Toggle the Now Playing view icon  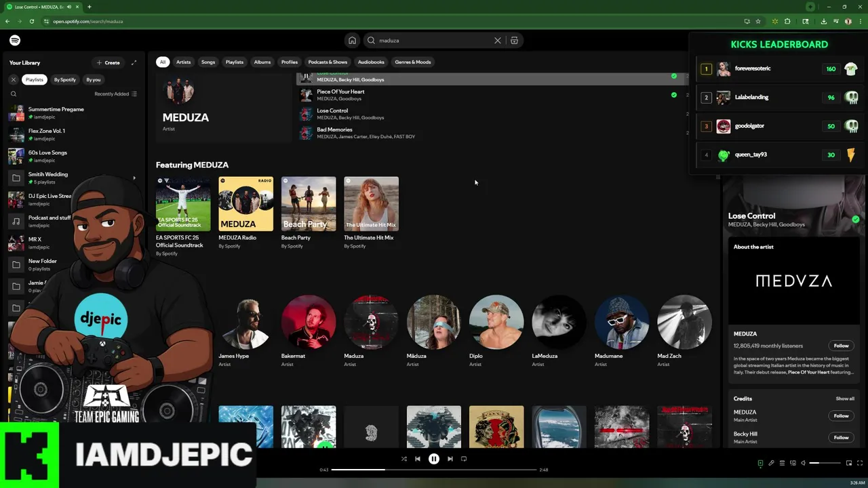[x=760, y=463]
